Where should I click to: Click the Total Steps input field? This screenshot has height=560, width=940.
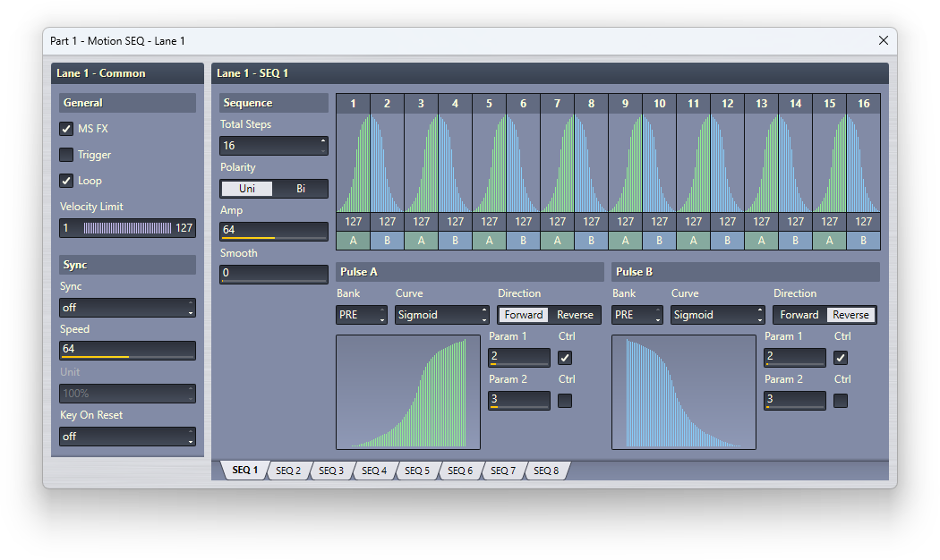click(269, 146)
